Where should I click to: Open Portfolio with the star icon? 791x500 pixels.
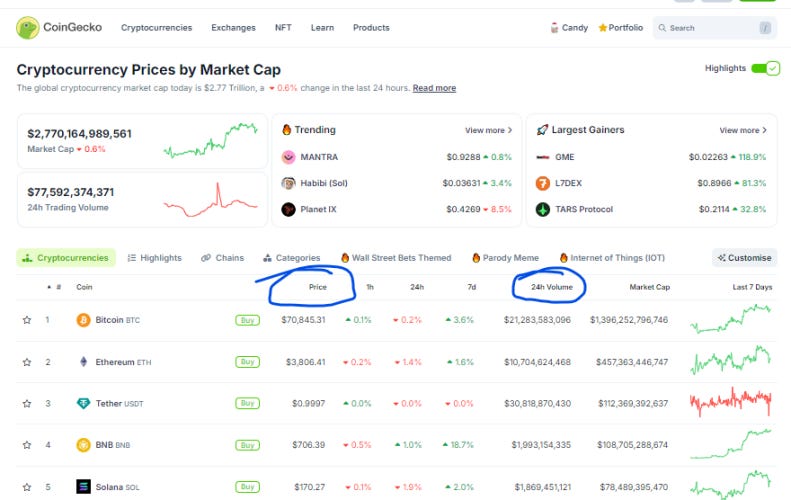point(620,28)
